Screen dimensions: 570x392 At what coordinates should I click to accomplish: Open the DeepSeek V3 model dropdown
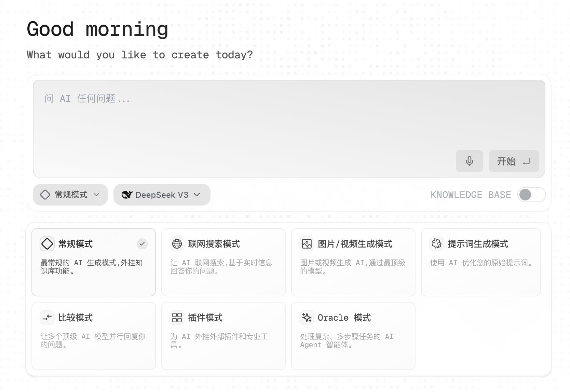(x=162, y=195)
